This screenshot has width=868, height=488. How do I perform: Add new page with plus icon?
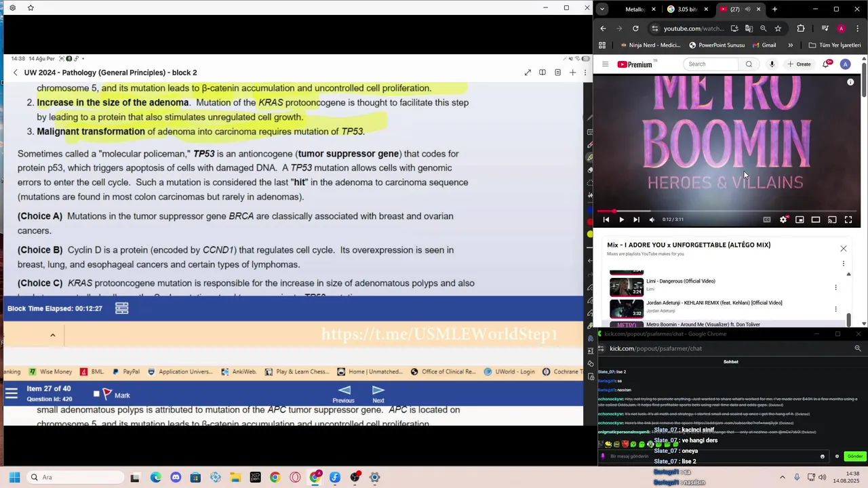click(572, 73)
